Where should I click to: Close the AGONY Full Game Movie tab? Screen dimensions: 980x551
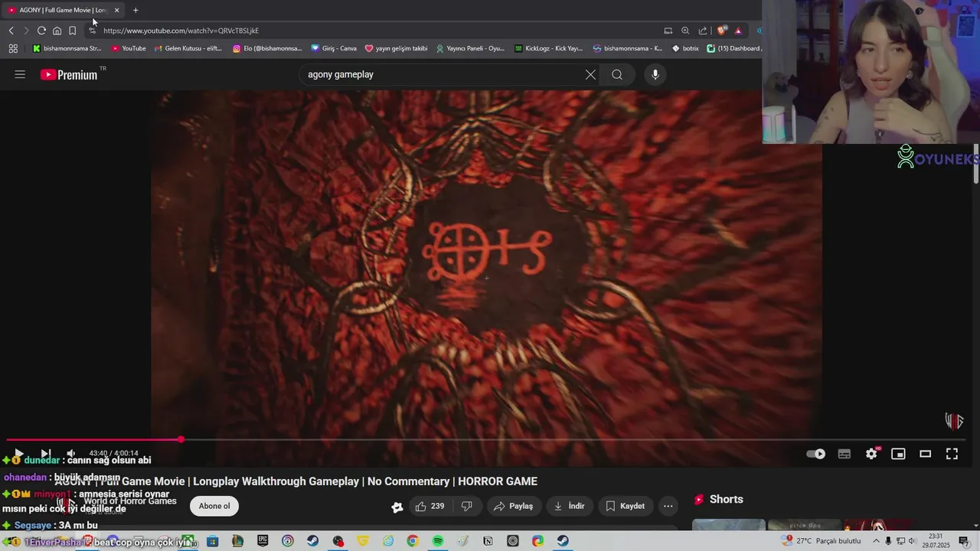click(116, 10)
